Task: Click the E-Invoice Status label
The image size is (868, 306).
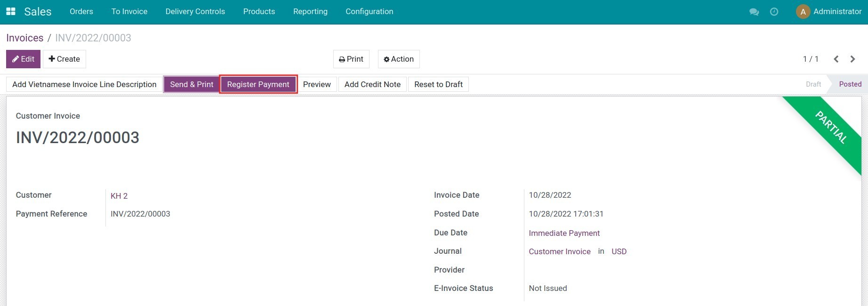Action: 464,288
